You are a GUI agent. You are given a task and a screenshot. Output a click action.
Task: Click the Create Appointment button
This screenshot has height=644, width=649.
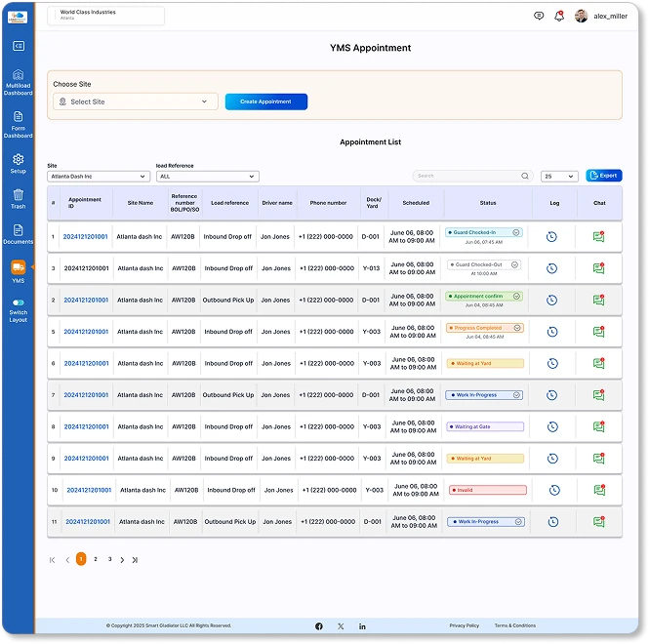click(x=265, y=101)
